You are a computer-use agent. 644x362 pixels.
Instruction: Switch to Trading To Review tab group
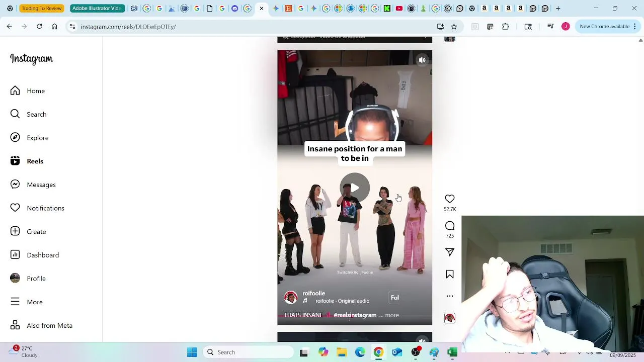(42, 9)
